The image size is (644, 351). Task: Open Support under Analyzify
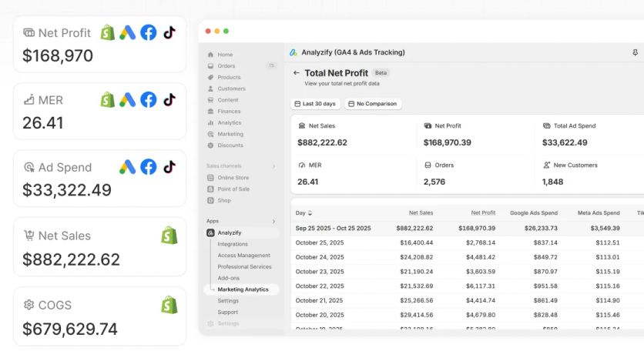pos(228,313)
